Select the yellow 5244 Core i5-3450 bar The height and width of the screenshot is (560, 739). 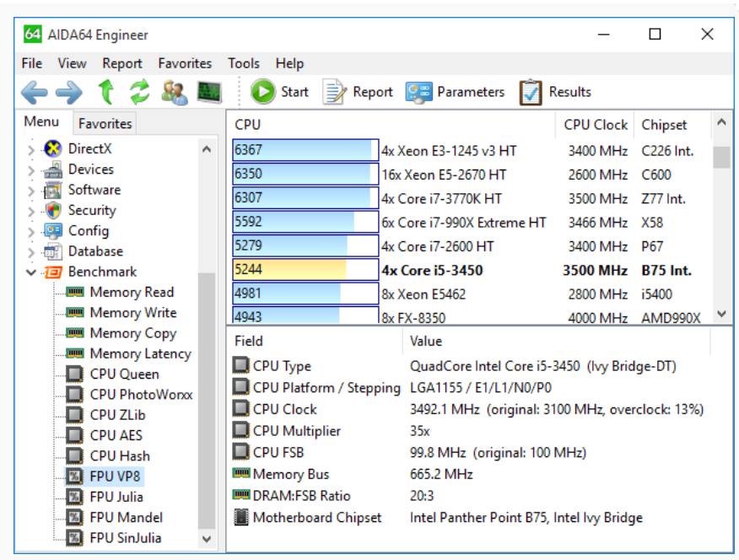pyautogui.click(x=305, y=270)
